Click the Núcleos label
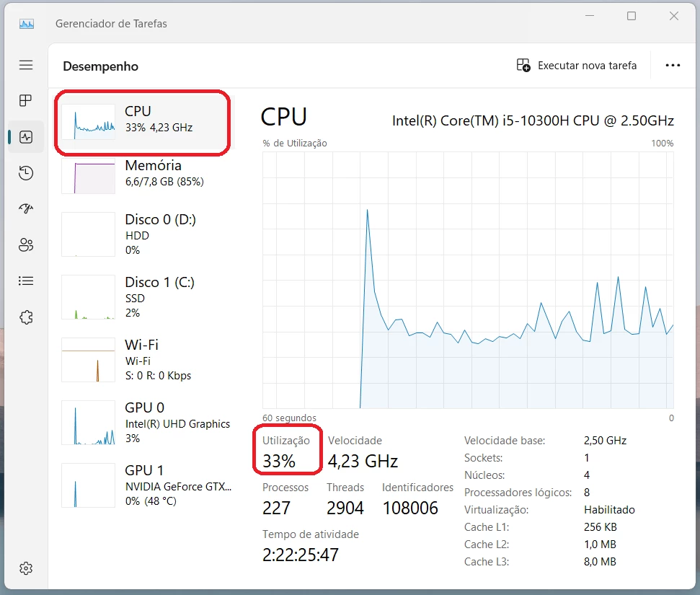This screenshot has height=595, width=700. [x=484, y=475]
